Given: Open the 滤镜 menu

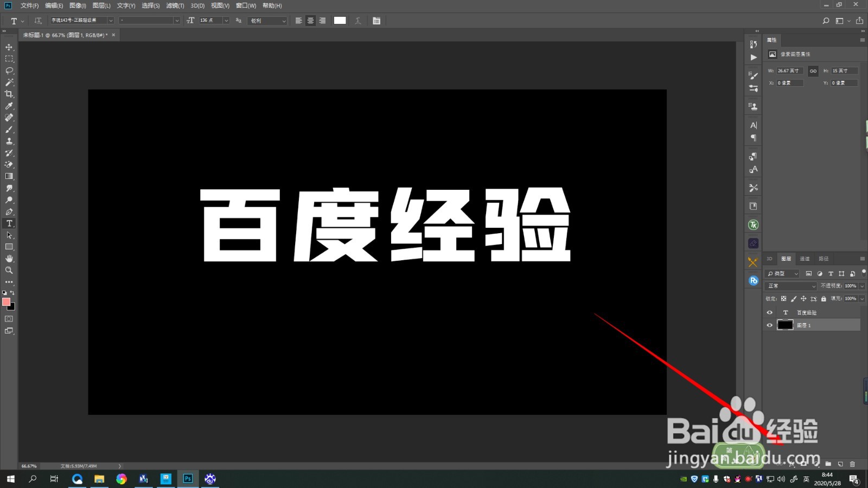Looking at the screenshot, I should 175,5.
